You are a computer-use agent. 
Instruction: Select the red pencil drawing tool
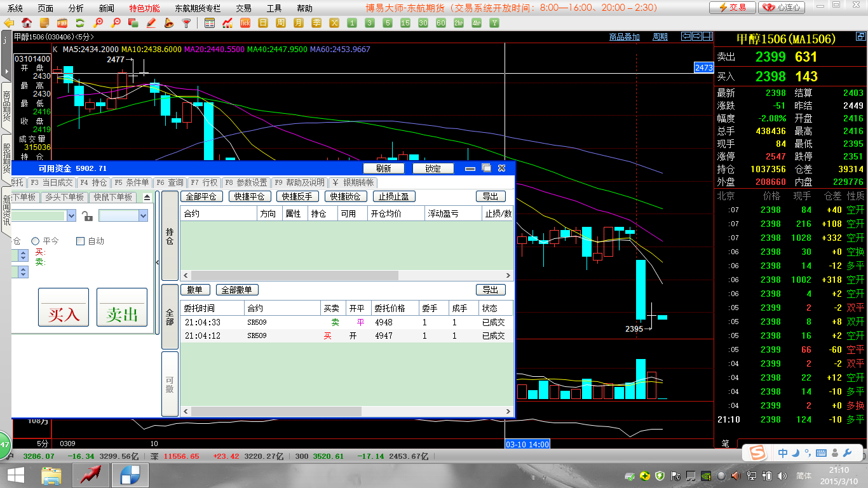pyautogui.click(x=151, y=23)
